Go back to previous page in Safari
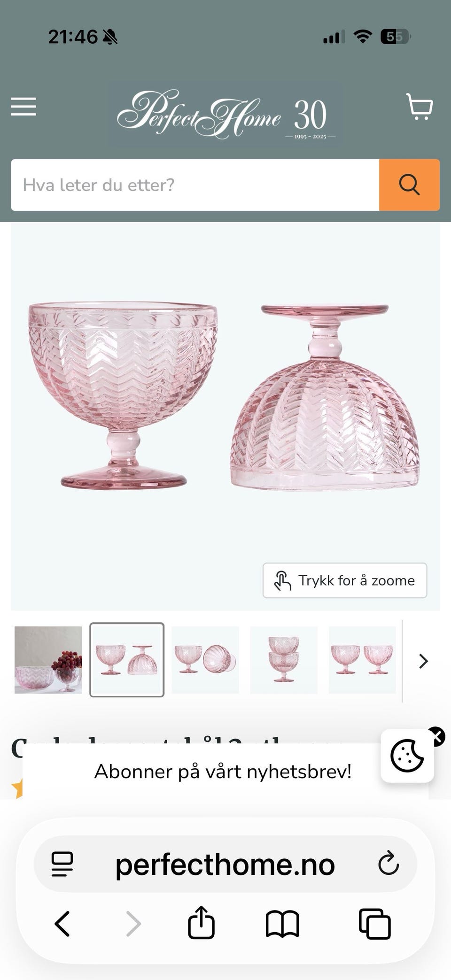Image resolution: width=451 pixels, height=980 pixels. [x=62, y=924]
